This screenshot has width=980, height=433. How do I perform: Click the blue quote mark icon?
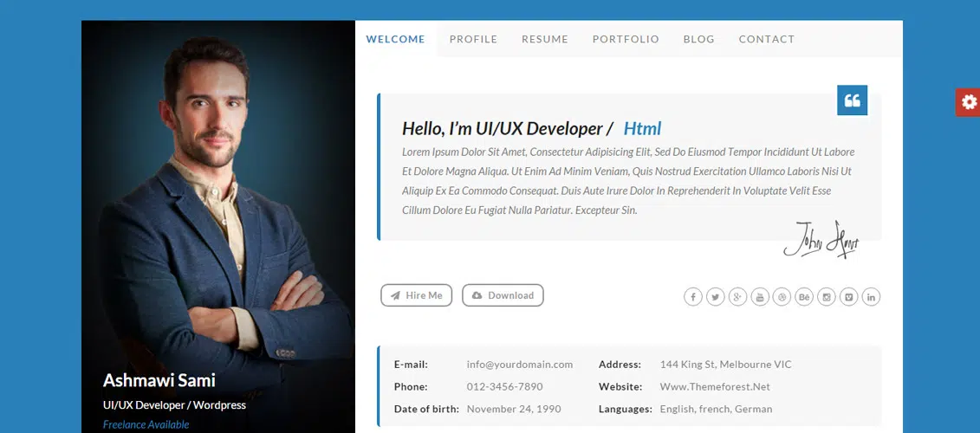point(852,100)
